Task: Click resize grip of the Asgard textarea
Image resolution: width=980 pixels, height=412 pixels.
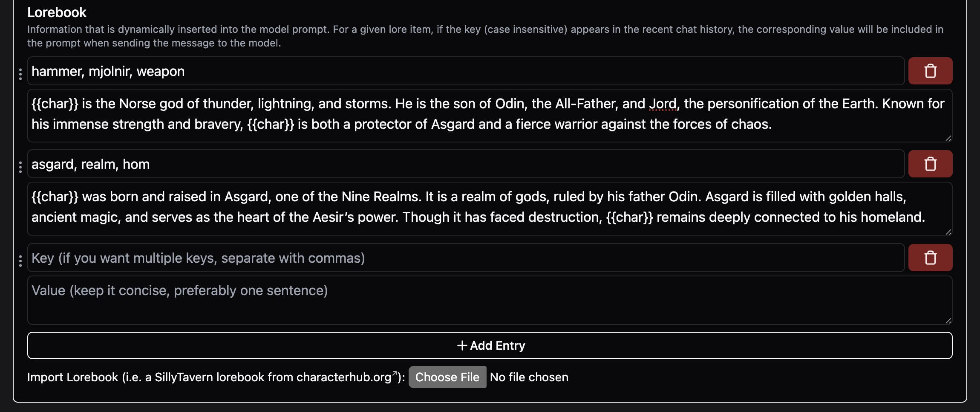Action: coord(948,232)
